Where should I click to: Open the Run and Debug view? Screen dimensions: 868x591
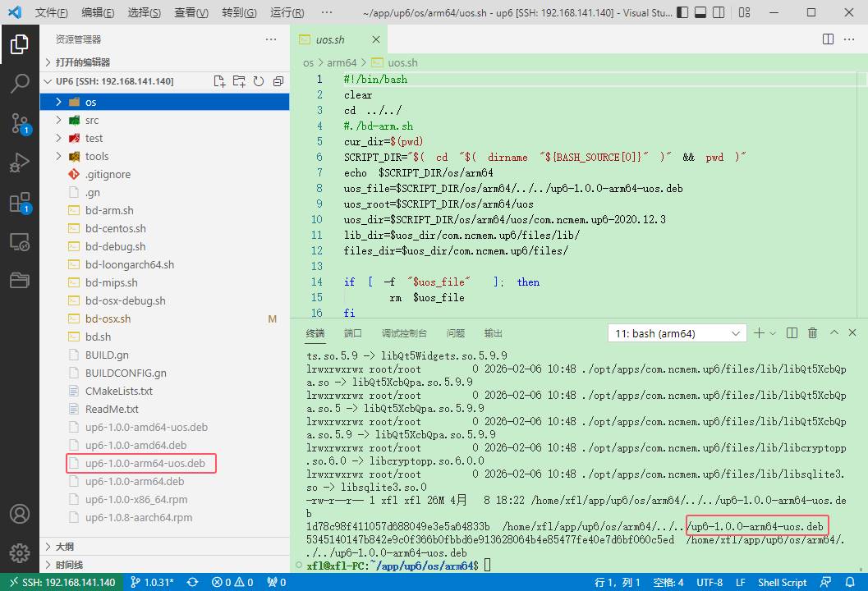click(x=20, y=163)
